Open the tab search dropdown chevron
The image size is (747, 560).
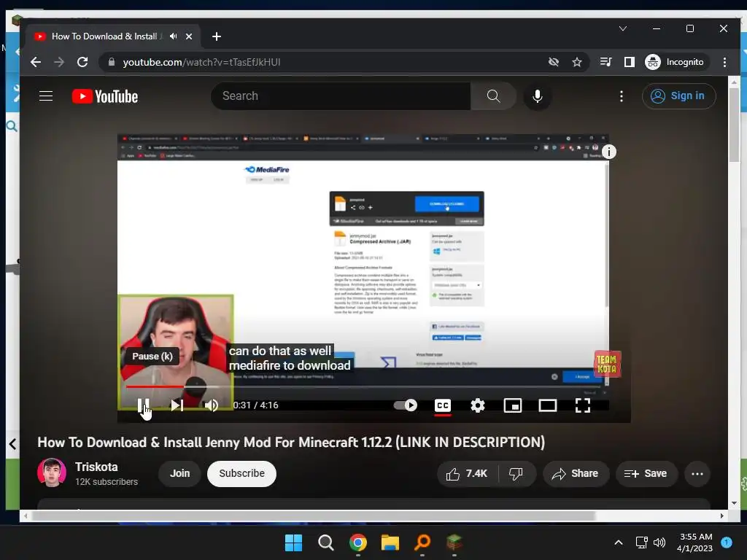pos(623,28)
